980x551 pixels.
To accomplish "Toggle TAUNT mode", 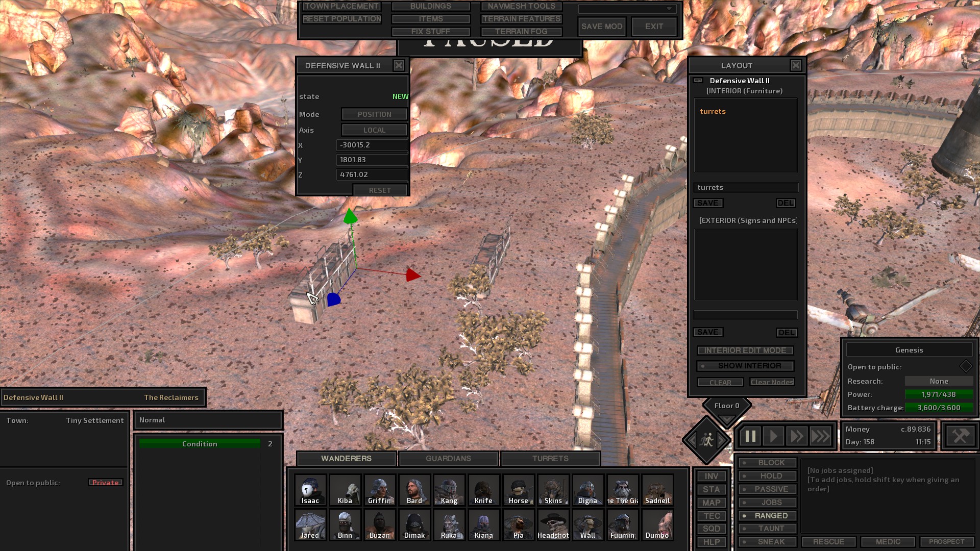I will (767, 529).
